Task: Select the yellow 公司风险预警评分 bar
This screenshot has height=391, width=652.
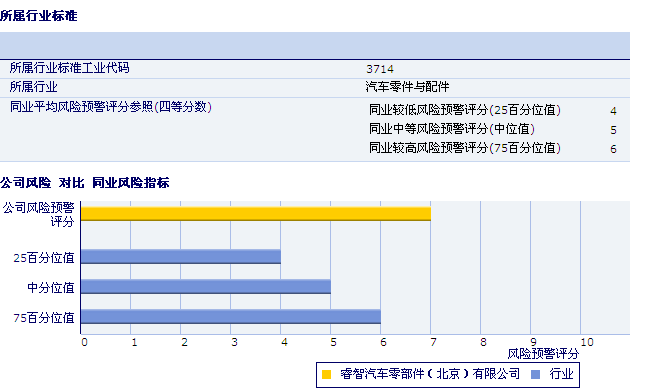Action: pos(256,214)
